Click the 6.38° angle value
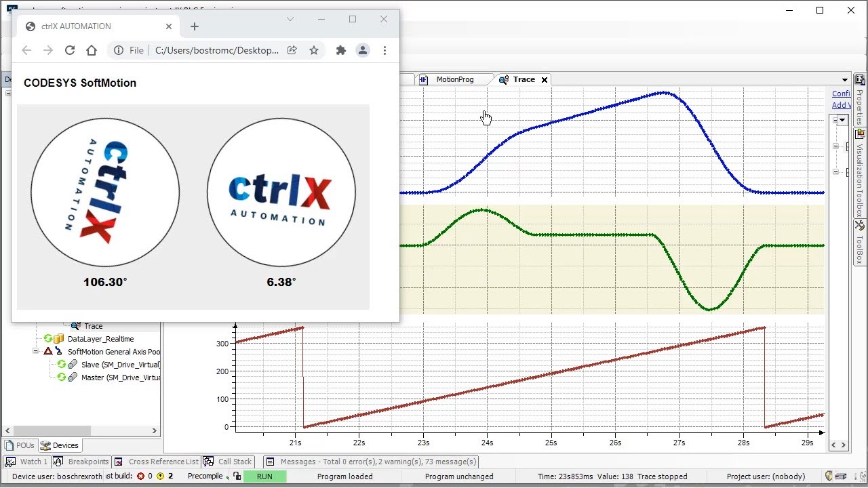Viewport: 868px width, 488px height. [281, 282]
